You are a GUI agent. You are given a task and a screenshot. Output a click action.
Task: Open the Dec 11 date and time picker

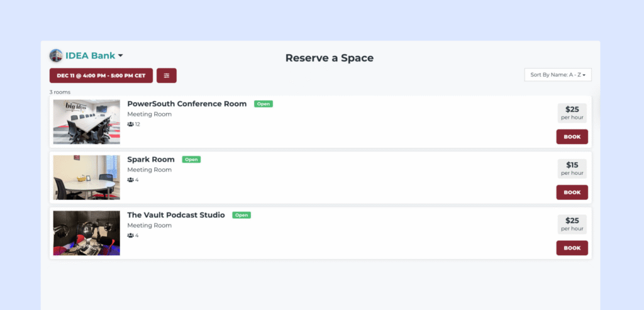coord(101,75)
